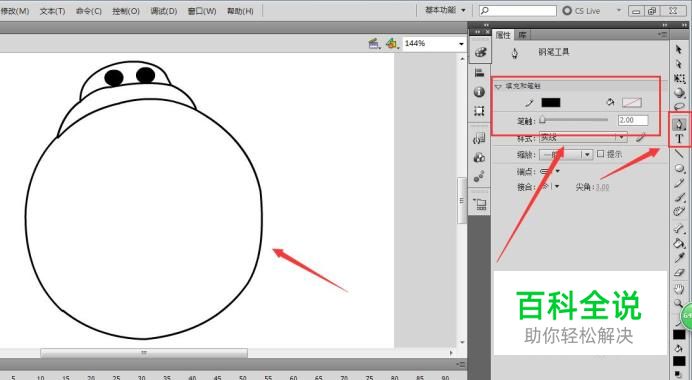The height and width of the screenshot is (380, 692).
Task: Click the stage vertical scrollbar
Action: [462, 200]
